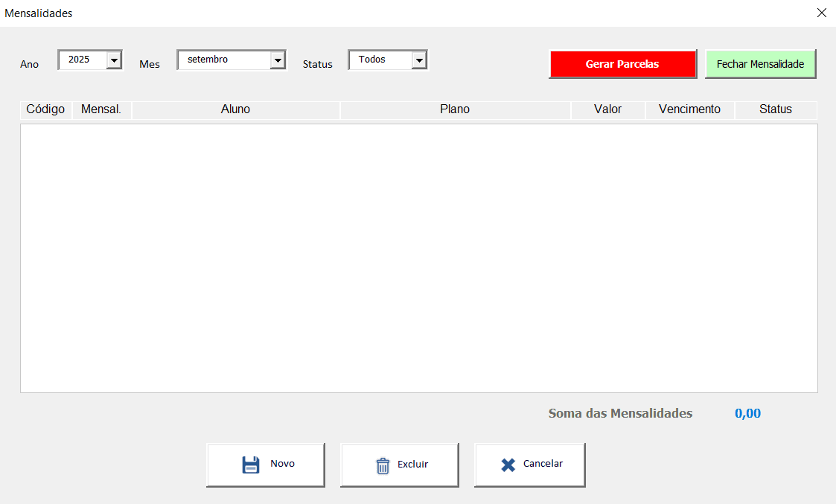Click the Mensal. column header
The image size is (836, 504).
101,109
